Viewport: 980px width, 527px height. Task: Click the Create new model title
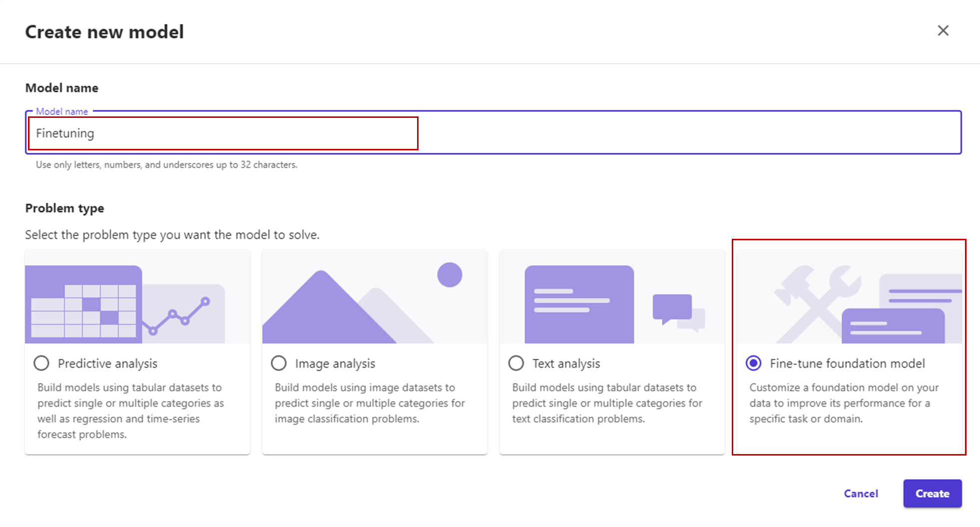coord(104,32)
